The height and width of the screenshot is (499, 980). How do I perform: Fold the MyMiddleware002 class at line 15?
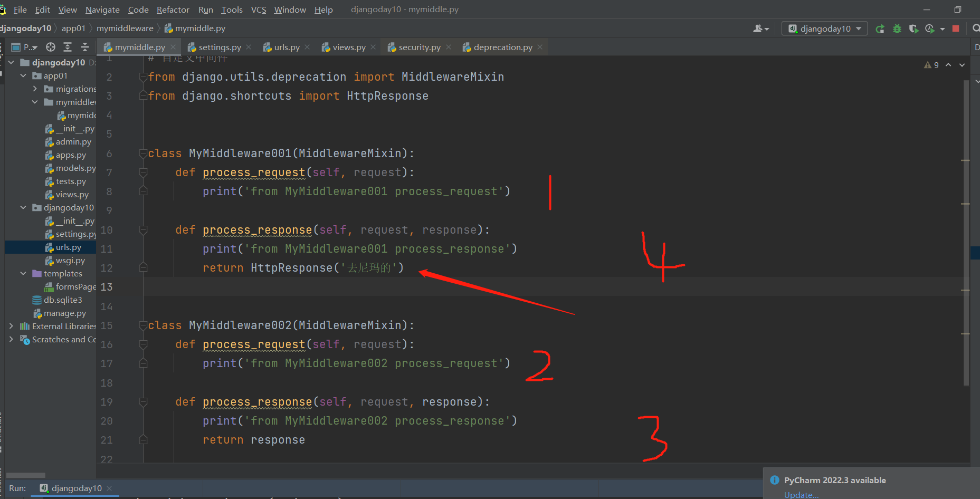143,325
